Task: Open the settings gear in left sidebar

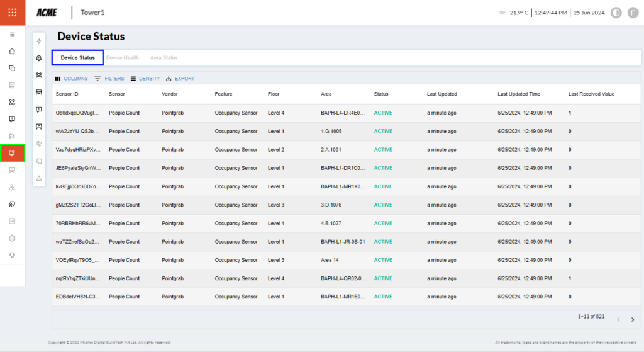Action: (x=13, y=238)
